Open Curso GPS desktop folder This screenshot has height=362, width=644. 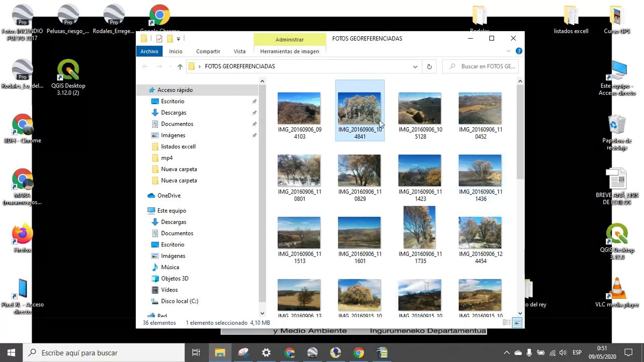(617, 20)
